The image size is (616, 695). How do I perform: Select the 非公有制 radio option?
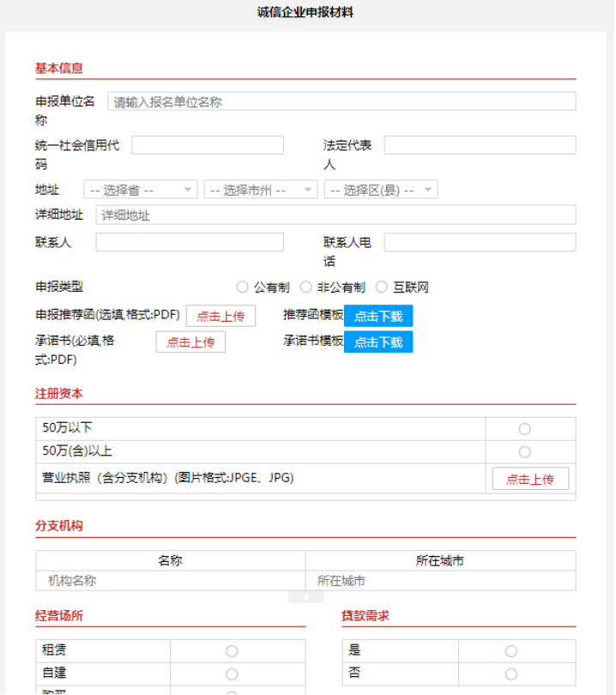click(x=306, y=287)
